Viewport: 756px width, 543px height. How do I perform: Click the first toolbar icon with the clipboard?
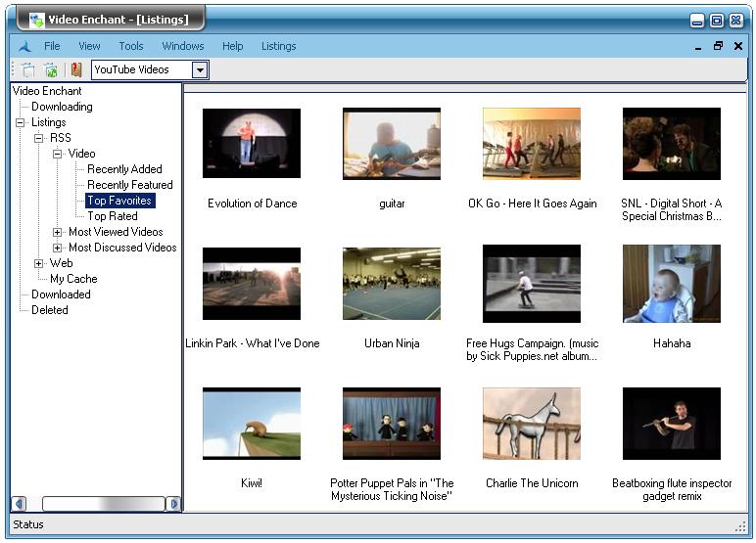click(x=28, y=69)
